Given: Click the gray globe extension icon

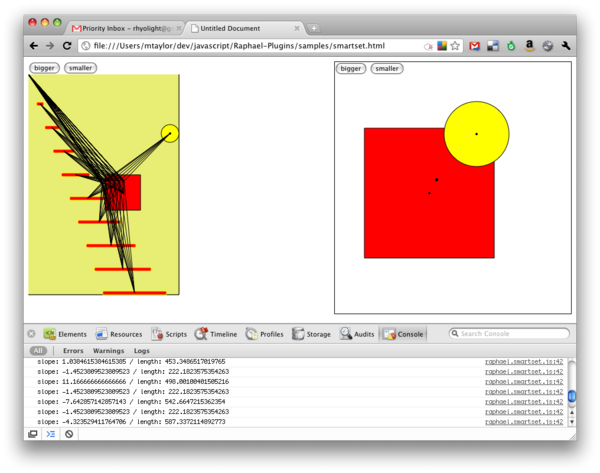Looking at the screenshot, I should [548, 46].
